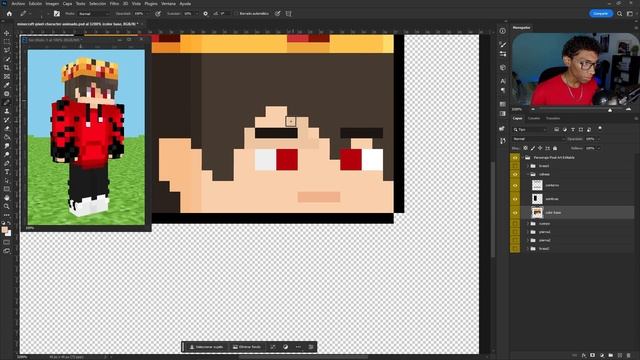Screen dimensions: 640x360
Task: Select the Path Selection tool
Action: click(7, 180)
